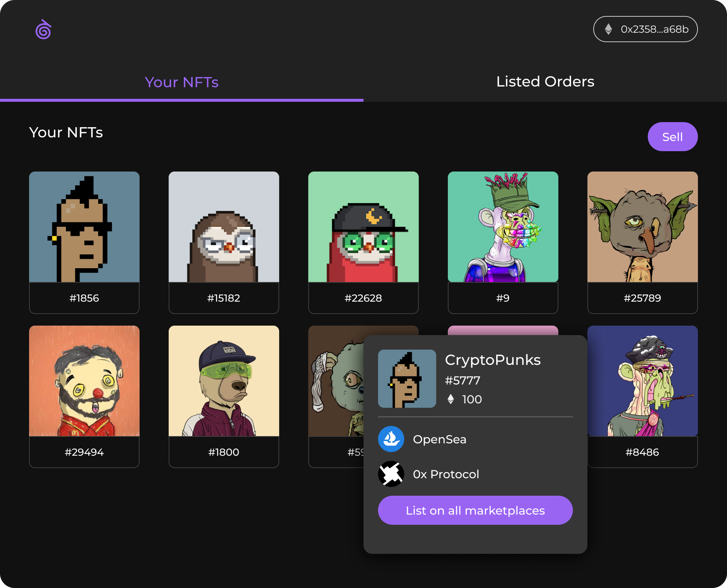Select the mutant ape NFT #8486 image
The width and height of the screenshot is (727, 588).
643,381
